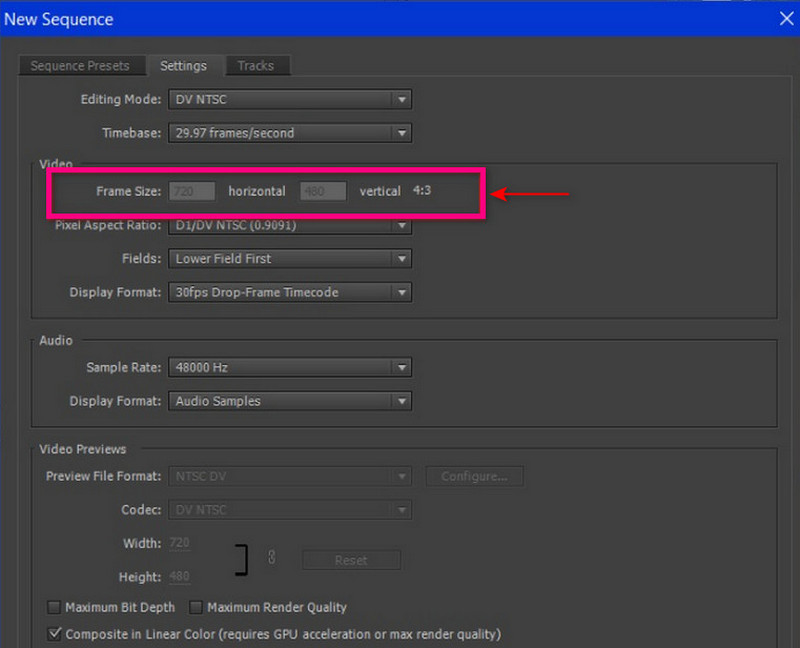
Task: Uncheck Composite in Linear Color
Action: tap(54, 634)
